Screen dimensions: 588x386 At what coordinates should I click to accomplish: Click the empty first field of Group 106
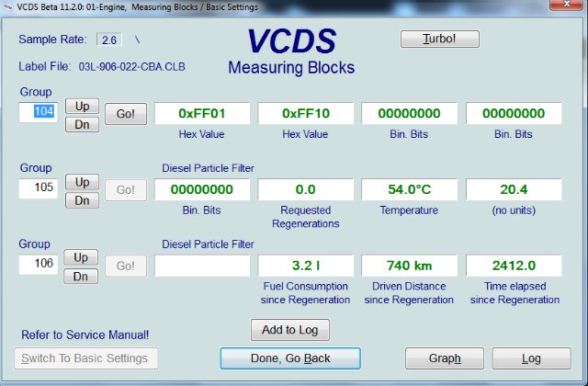[202, 266]
